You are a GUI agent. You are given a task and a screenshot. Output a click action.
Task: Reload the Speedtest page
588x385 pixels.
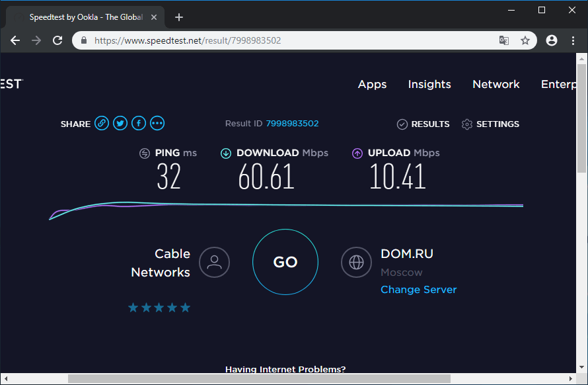tap(57, 40)
